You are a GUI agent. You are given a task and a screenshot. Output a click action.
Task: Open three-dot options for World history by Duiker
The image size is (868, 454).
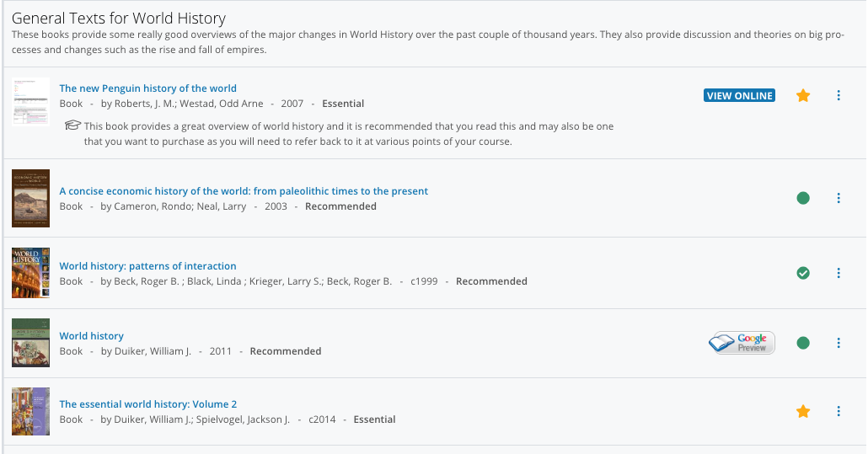point(839,343)
